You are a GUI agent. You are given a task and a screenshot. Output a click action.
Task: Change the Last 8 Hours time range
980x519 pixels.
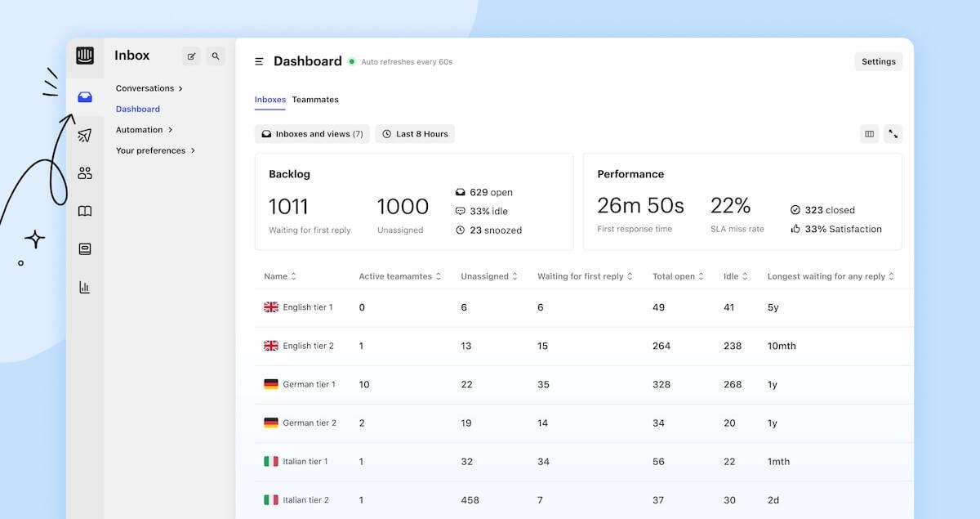(x=415, y=133)
